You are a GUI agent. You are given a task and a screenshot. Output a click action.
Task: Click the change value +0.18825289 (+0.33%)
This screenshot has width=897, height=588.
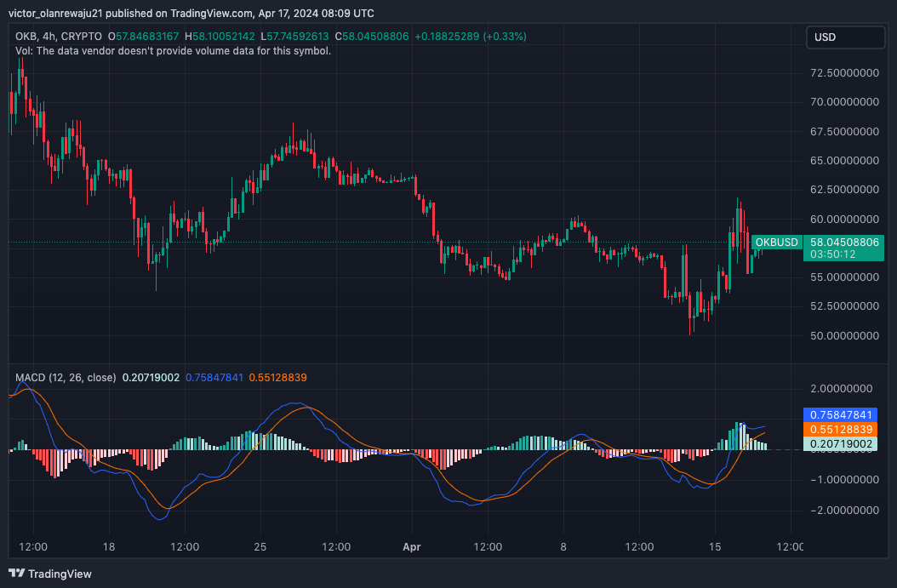click(471, 37)
